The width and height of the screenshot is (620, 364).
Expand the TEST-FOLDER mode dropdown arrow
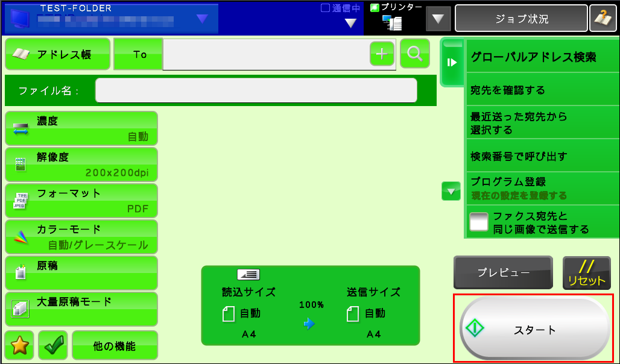pyautogui.click(x=202, y=19)
